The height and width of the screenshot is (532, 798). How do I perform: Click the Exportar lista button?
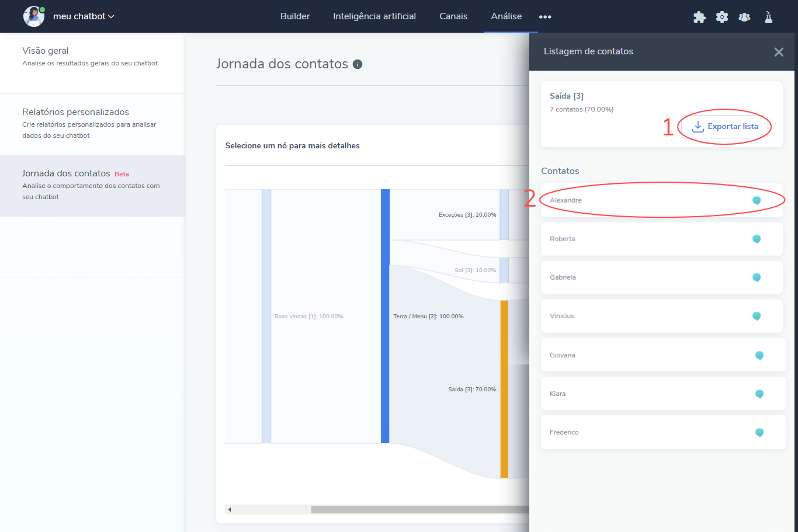point(725,127)
